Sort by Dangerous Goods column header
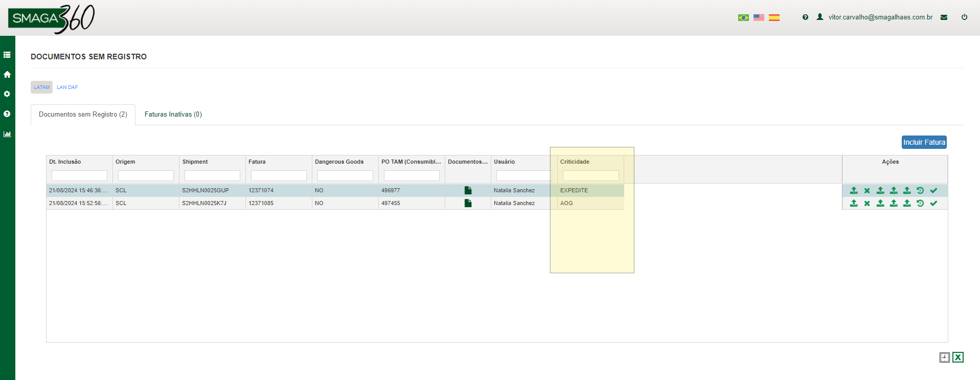 (339, 162)
